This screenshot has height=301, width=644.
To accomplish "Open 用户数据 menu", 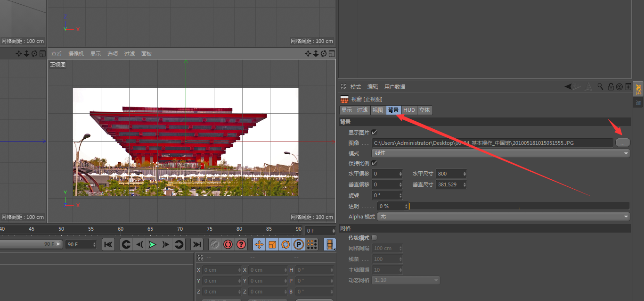I will point(395,87).
